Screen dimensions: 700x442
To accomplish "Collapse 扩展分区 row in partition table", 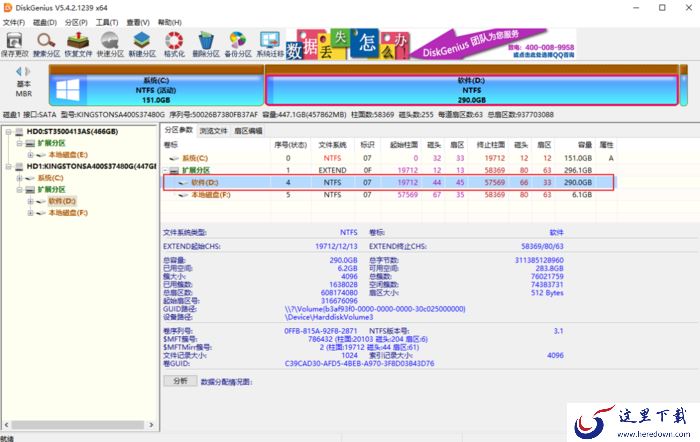I will click(166, 171).
